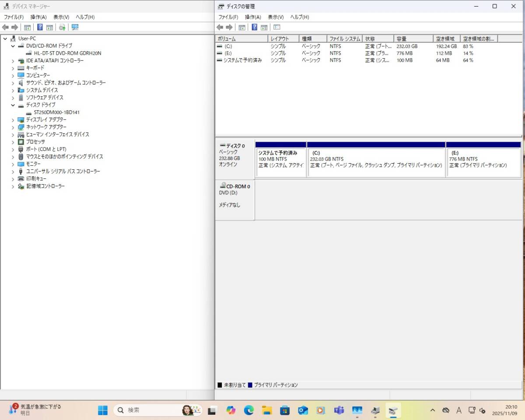Expand the IDE ATA/ATAPI コントローラー node
This screenshot has width=525, height=420.
[13, 60]
